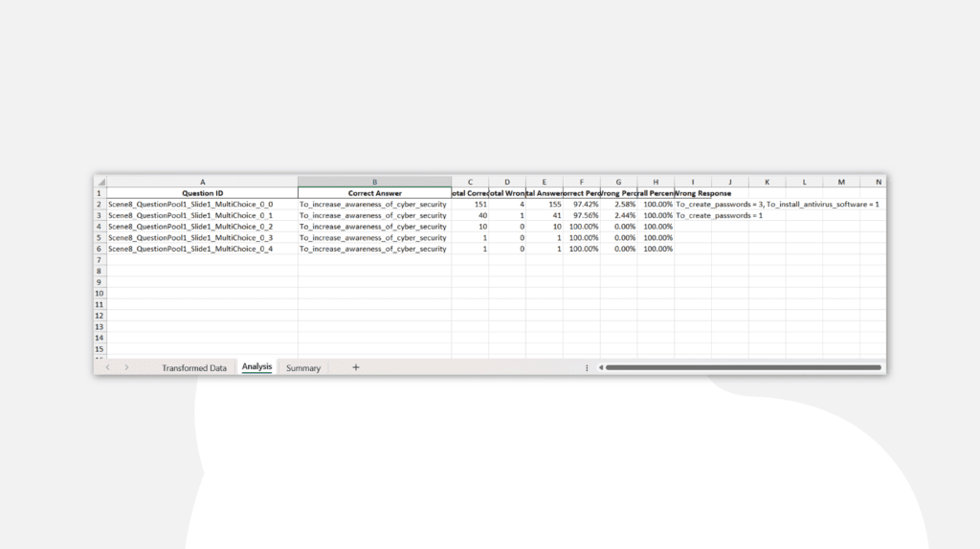Click cell Scene8_QuestionPool1_Slide1_MultiChoice_0_4
The image size is (980, 549).
click(203, 249)
